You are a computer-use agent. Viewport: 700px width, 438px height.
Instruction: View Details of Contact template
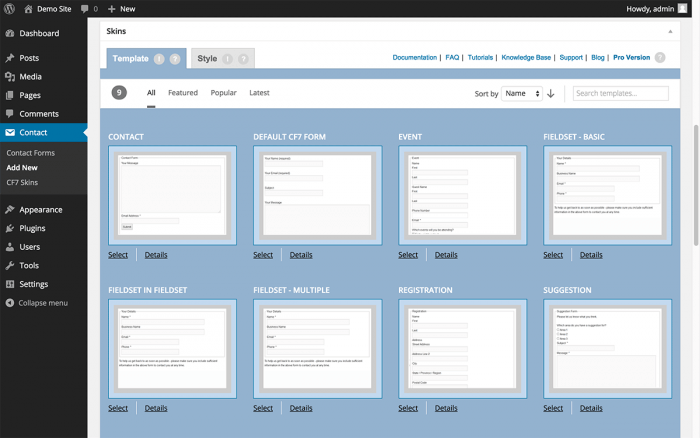pyautogui.click(x=156, y=255)
